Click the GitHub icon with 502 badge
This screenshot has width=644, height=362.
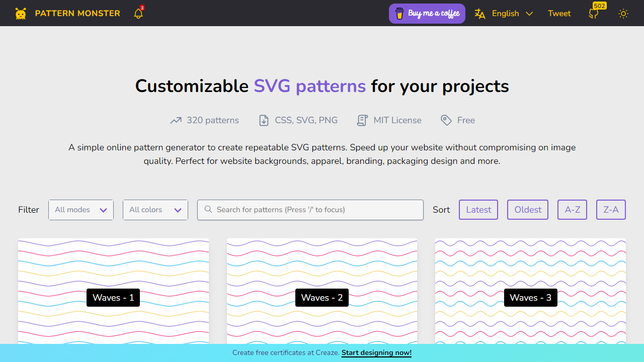pos(594,14)
